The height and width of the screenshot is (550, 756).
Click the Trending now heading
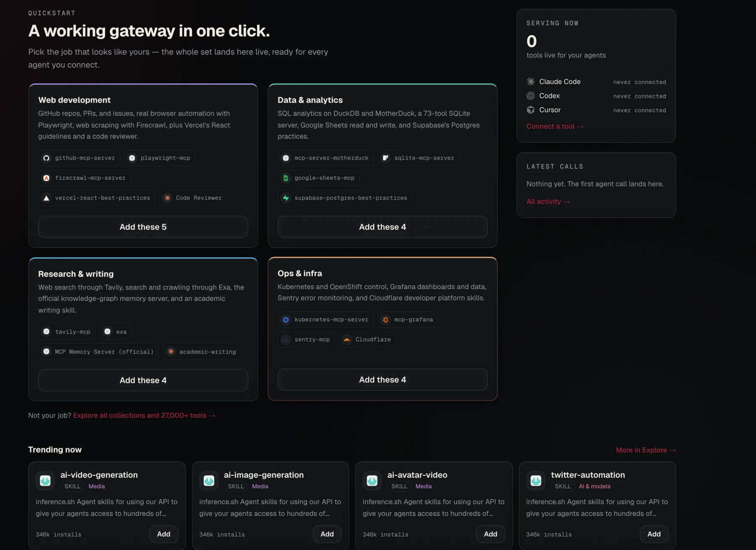click(x=55, y=450)
